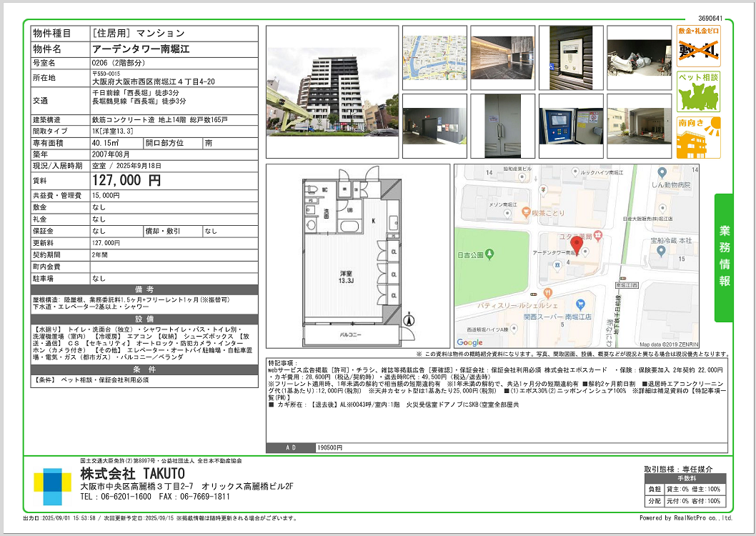Click the TAKUTO company logo
756x536 pixels.
pyautogui.click(x=53, y=487)
